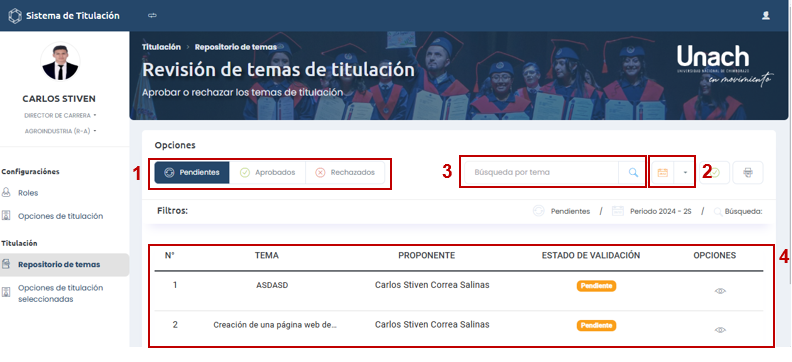
Task: Click the PROPONENTE column header
Action: (427, 255)
